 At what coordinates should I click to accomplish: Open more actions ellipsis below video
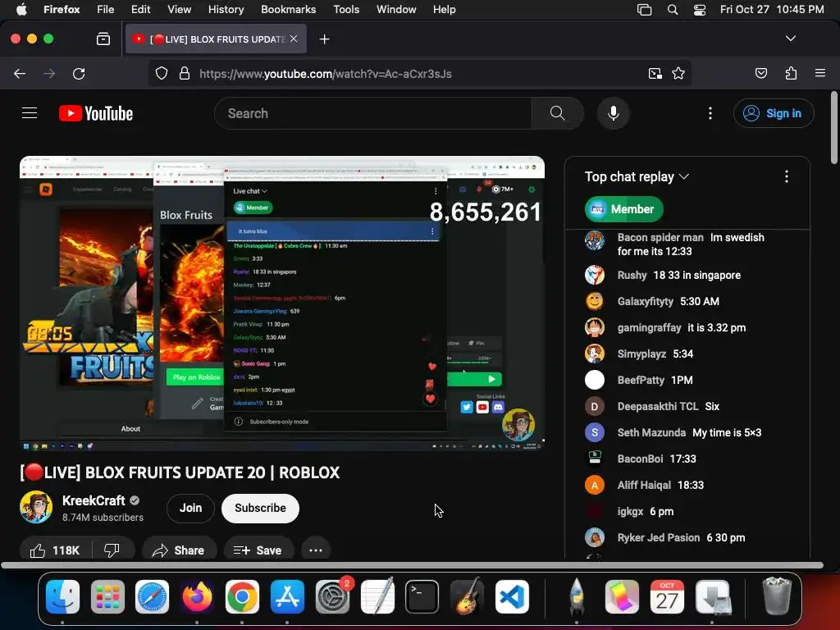tap(316, 550)
